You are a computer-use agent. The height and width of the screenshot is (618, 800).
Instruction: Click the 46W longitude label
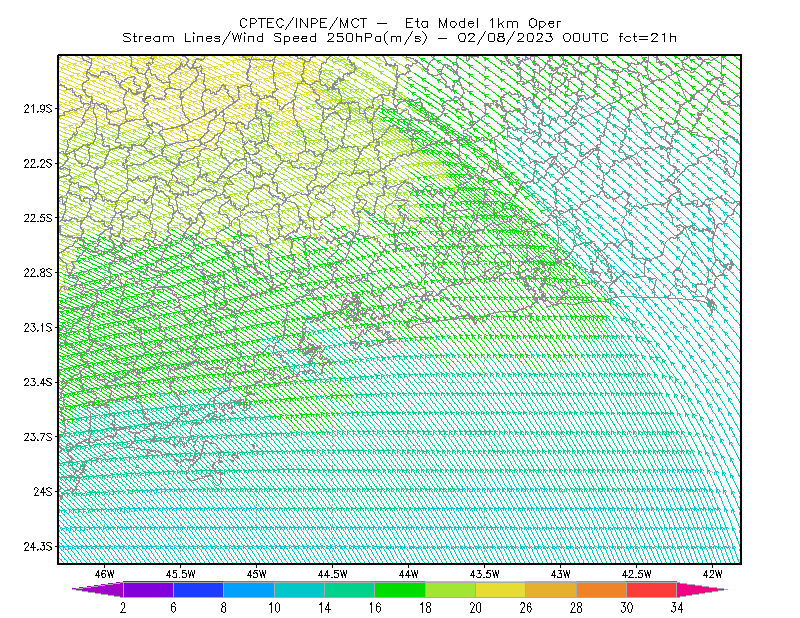[105, 574]
